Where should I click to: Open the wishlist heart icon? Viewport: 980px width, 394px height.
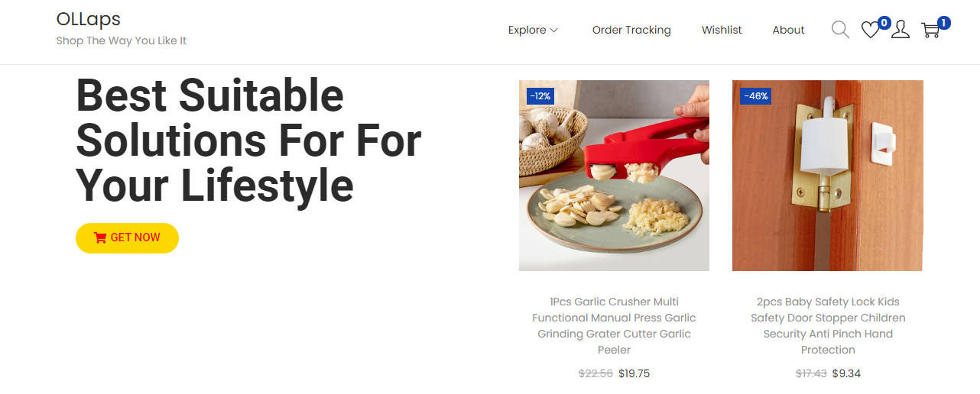(x=870, y=31)
